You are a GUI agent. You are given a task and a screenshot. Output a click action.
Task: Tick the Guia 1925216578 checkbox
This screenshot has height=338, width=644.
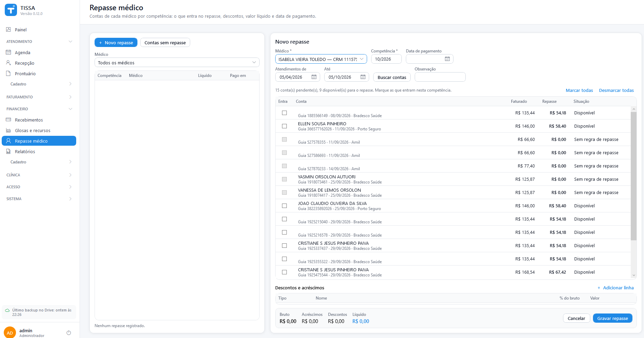tap(284, 232)
